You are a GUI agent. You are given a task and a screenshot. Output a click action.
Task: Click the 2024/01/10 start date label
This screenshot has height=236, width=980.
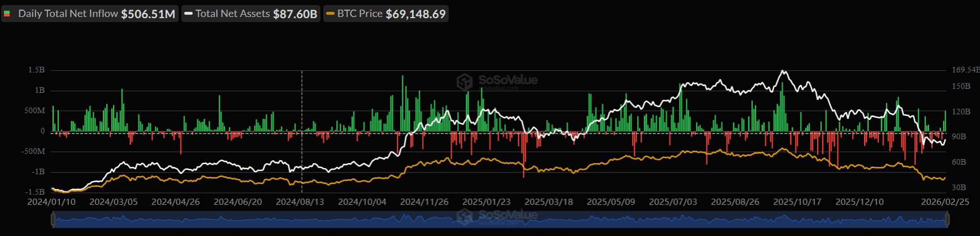coord(51,202)
